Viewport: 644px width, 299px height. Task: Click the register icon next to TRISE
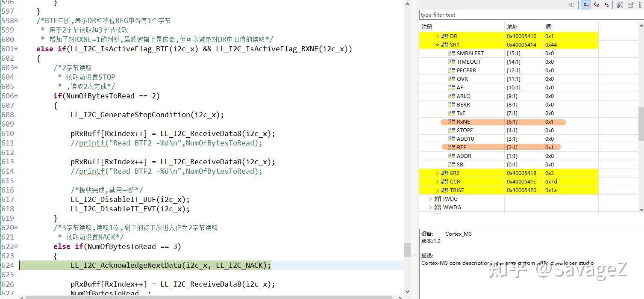tap(444, 190)
